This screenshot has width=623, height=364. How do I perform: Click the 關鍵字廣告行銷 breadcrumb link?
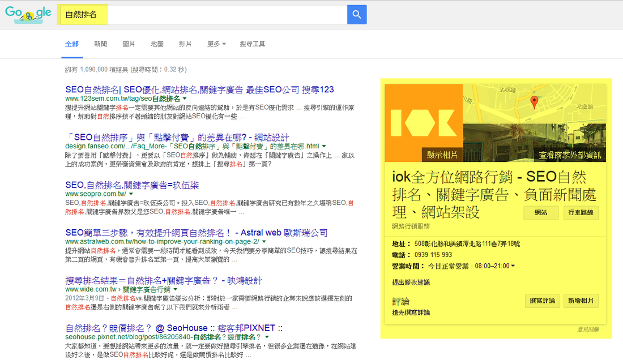(146, 290)
